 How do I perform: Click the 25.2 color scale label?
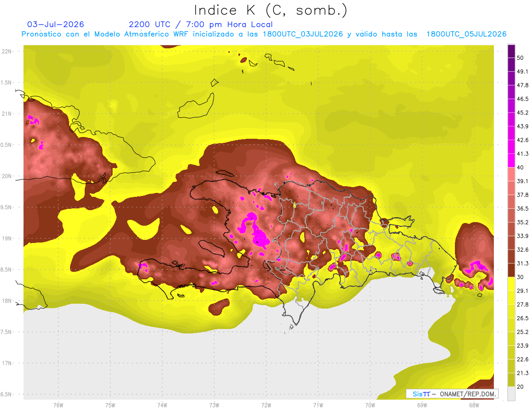point(522,332)
